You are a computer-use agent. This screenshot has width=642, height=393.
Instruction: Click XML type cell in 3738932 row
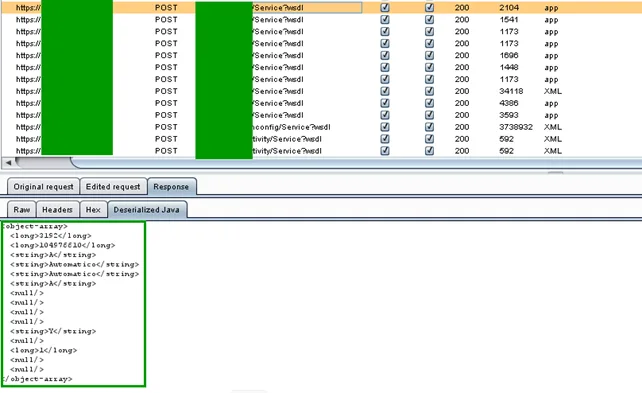tap(552, 127)
